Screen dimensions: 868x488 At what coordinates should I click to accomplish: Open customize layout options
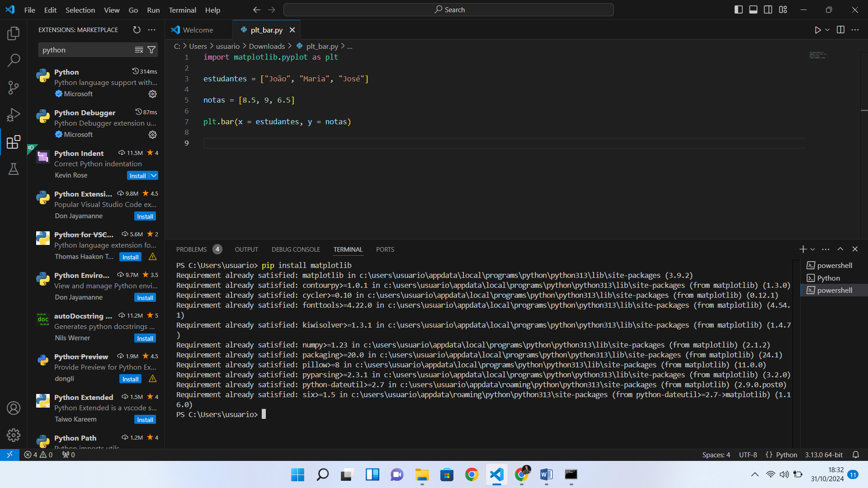[x=783, y=9]
